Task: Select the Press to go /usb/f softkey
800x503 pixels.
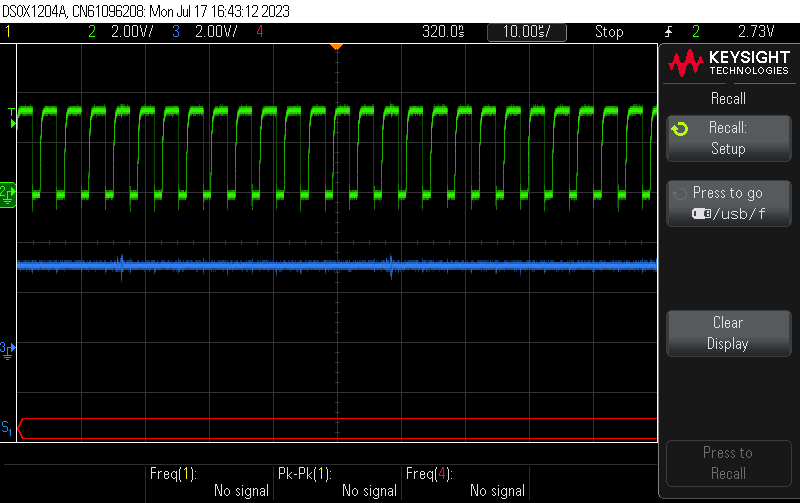Action: pyautogui.click(x=729, y=203)
